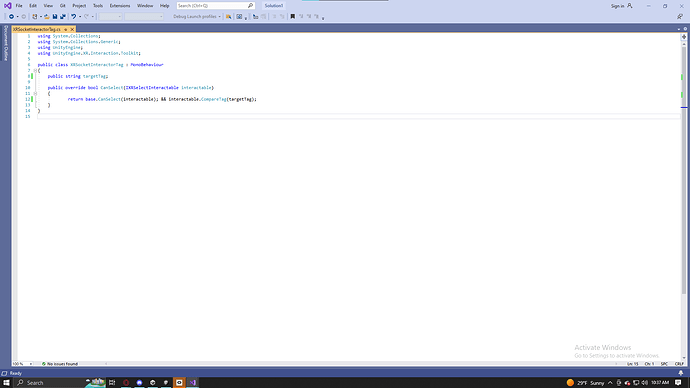This screenshot has width=690, height=388.
Task: Open the File menu
Action: point(19,6)
